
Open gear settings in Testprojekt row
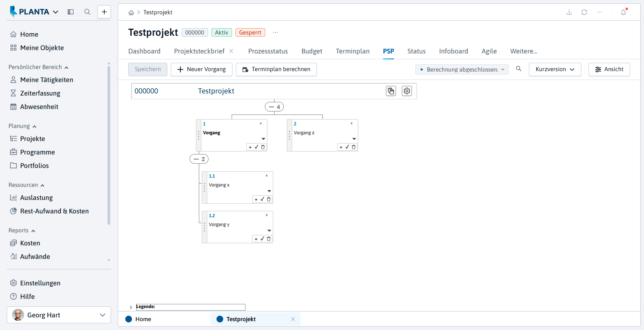click(x=407, y=91)
